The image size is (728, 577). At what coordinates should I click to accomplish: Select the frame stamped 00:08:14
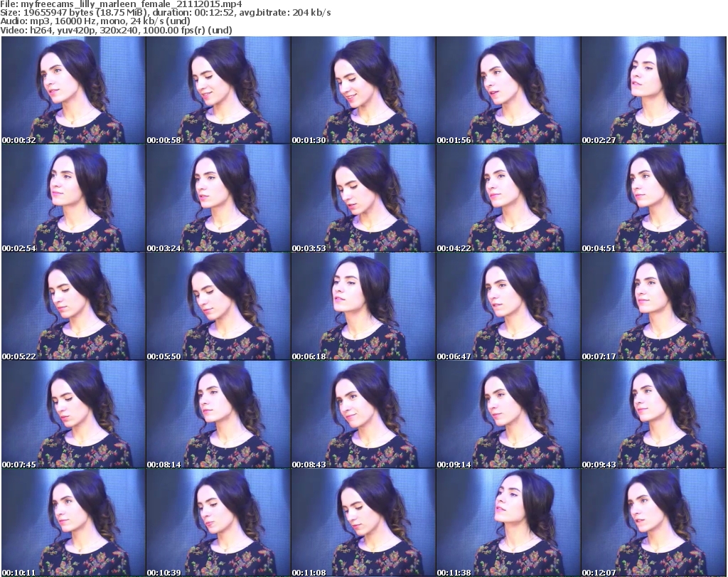218,415
